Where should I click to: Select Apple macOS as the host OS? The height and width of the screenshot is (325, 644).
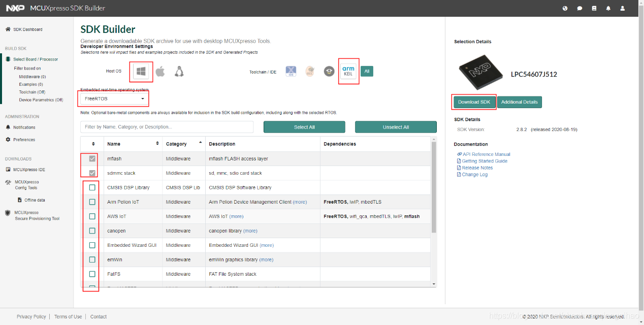tap(160, 72)
